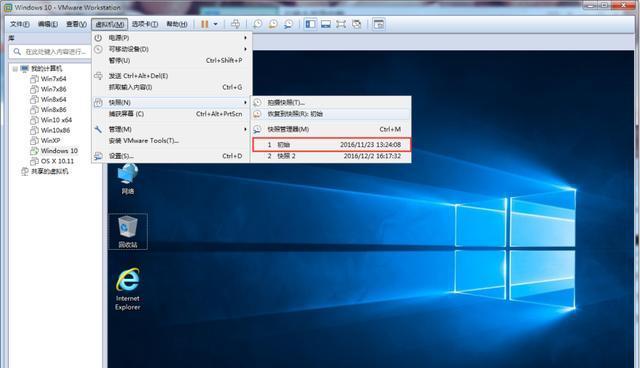Click the take snapshot clock toolbar icon
The image size is (640, 368).
coord(258,24)
